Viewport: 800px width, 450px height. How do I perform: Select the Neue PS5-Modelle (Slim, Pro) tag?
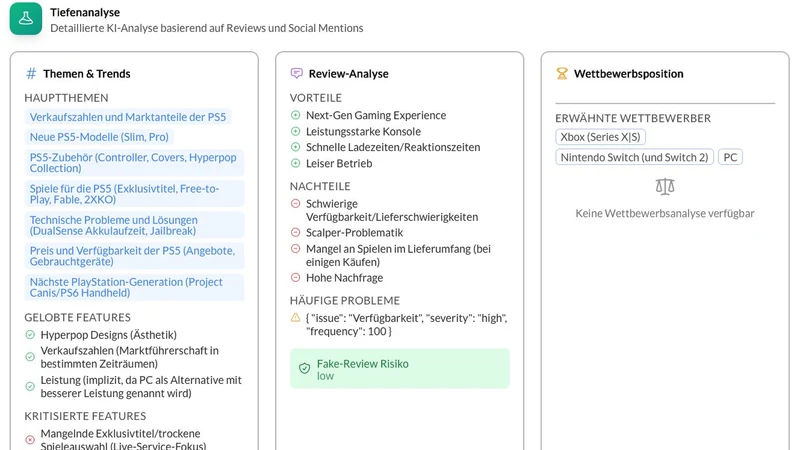(x=99, y=137)
